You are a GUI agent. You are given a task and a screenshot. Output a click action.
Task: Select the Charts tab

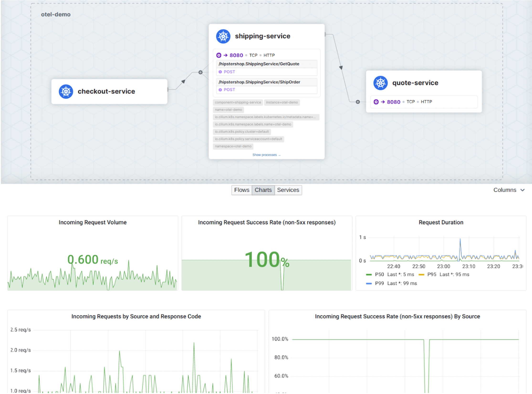pos(263,190)
